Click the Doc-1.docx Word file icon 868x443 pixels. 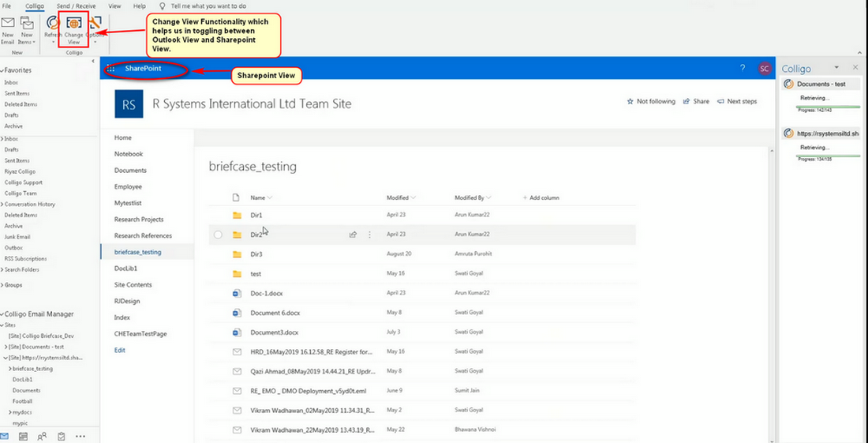pyautogui.click(x=238, y=294)
